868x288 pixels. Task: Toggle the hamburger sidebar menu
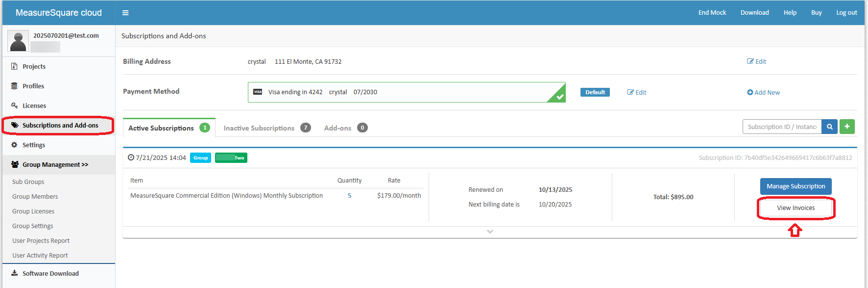(x=125, y=13)
